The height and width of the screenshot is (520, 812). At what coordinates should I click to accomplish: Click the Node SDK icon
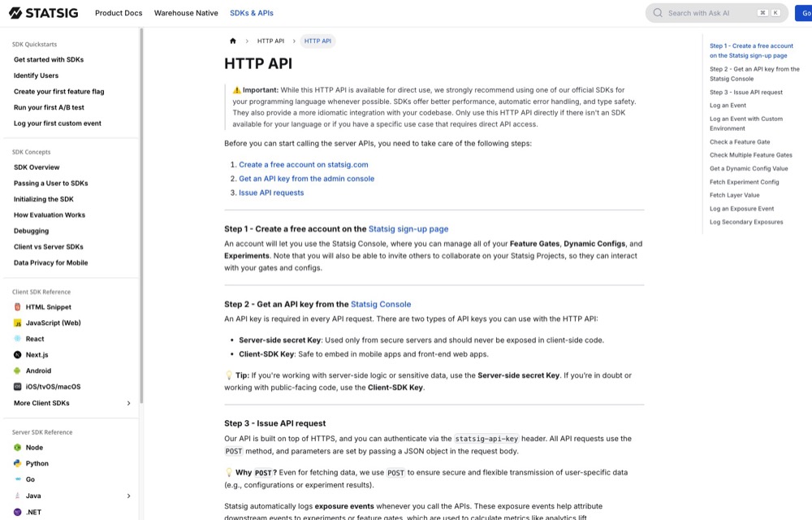tap(18, 447)
